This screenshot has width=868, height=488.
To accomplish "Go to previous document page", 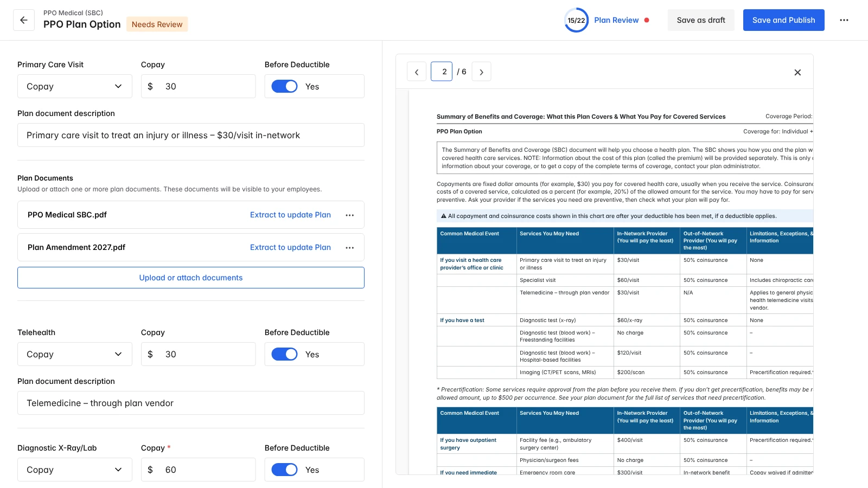I will click(417, 72).
